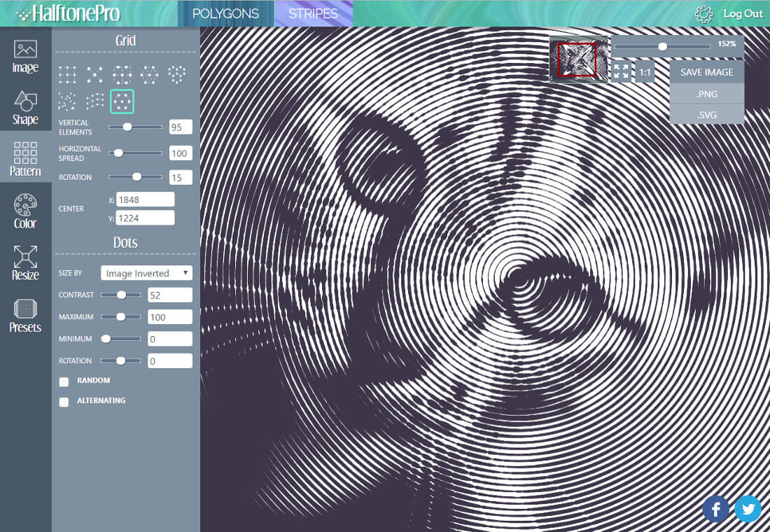Screen dimensions: 770x532
Task: Click the Center Y input field
Action: click(x=146, y=218)
